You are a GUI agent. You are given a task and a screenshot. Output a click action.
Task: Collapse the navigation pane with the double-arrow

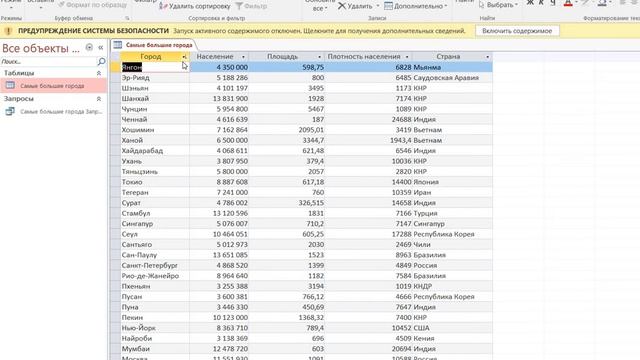100,48
